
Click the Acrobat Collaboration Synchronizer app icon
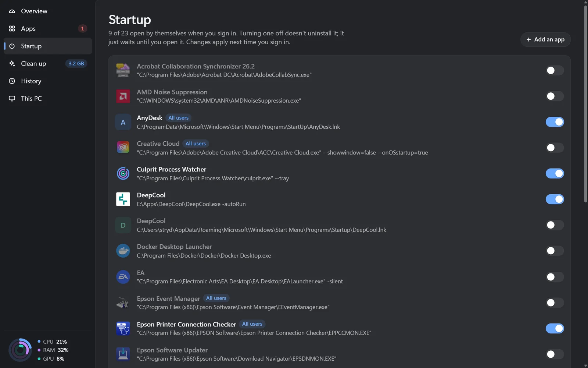(123, 70)
